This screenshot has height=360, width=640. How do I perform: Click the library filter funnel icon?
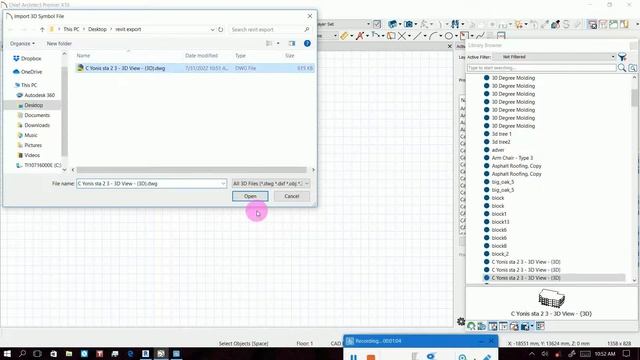tap(622, 57)
